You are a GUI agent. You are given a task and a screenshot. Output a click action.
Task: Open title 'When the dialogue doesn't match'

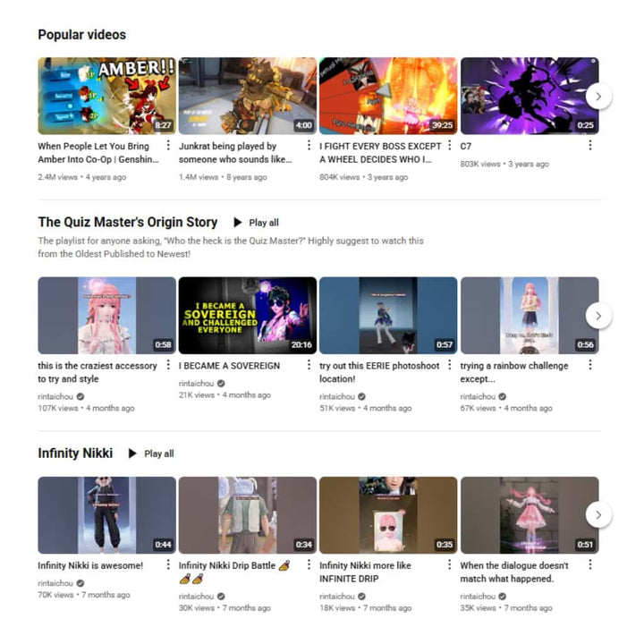pyautogui.click(x=514, y=572)
